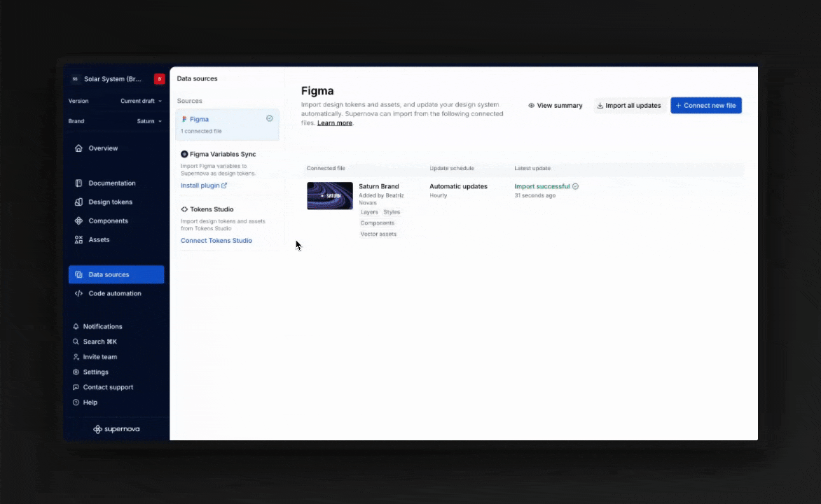Click Import all updates button
Image resolution: width=821 pixels, height=504 pixels.
coord(629,106)
